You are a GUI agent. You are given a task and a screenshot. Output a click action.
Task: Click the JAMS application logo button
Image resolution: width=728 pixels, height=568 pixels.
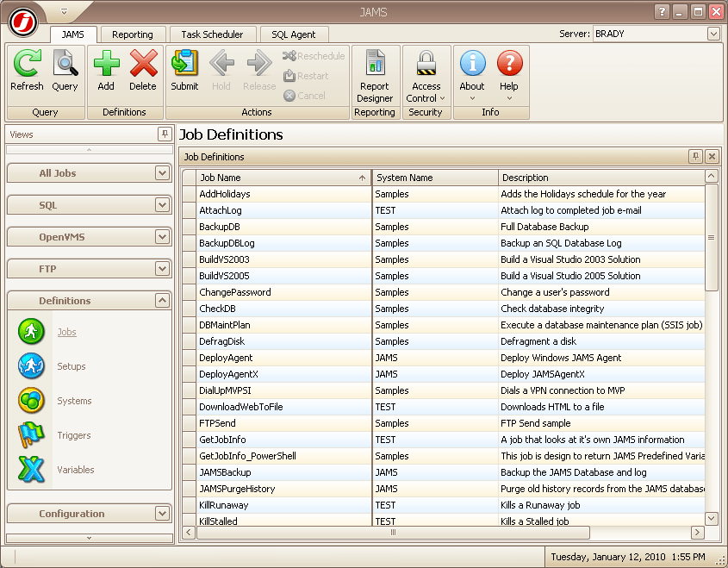click(x=23, y=22)
